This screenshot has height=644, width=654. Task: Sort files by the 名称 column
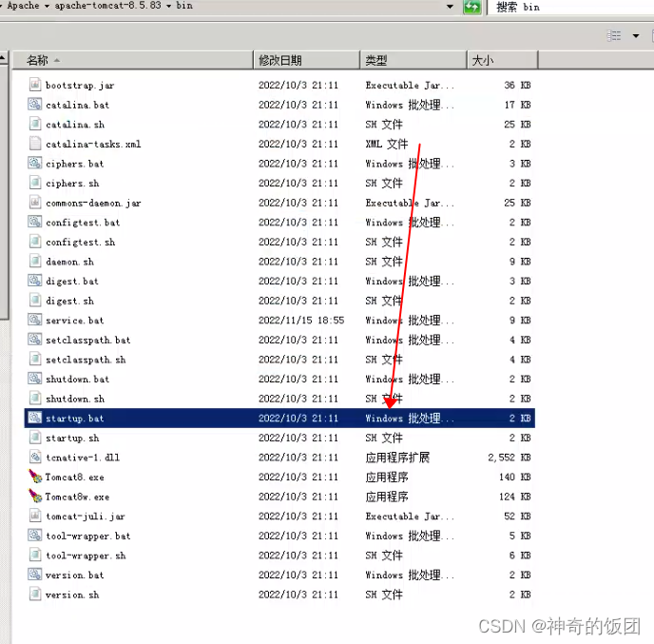[x=133, y=60]
